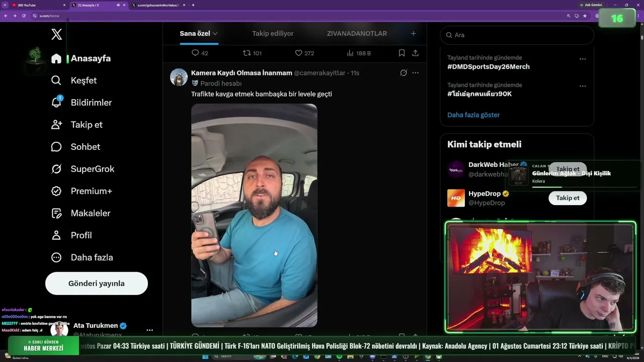This screenshot has height=362, width=644.
Task: Click Daha fazla göster link
Action: (x=473, y=115)
